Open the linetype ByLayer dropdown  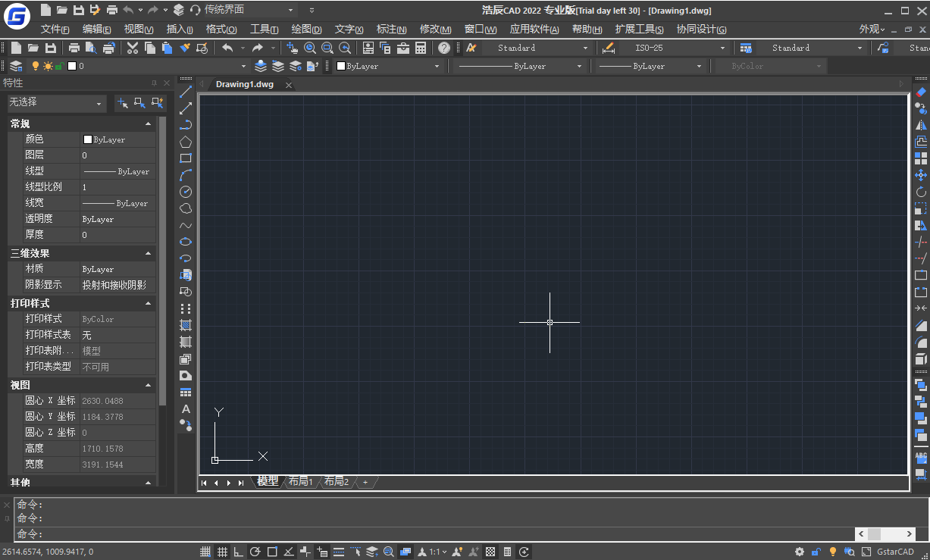(580, 66)
